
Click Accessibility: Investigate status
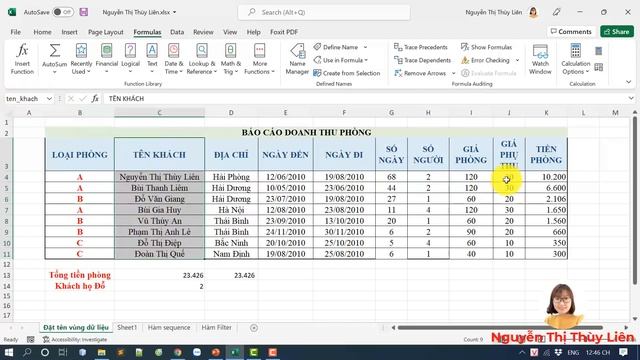[x=75, y=339]
